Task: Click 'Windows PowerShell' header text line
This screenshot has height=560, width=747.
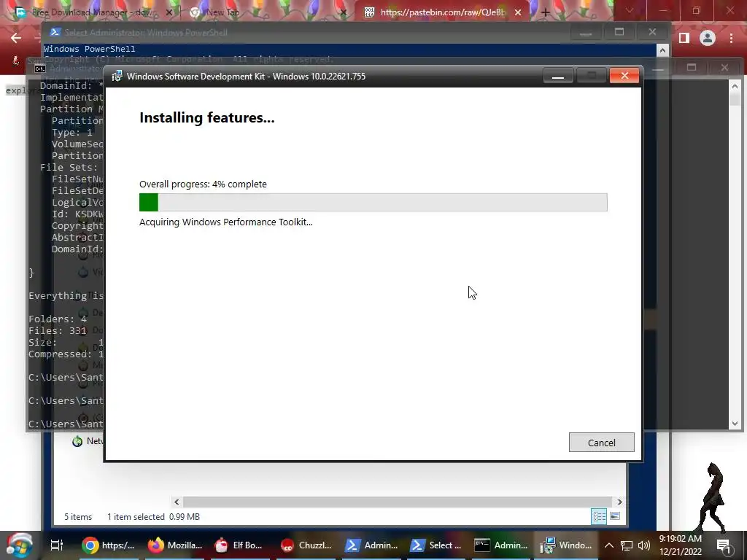Action: point(90,49)
